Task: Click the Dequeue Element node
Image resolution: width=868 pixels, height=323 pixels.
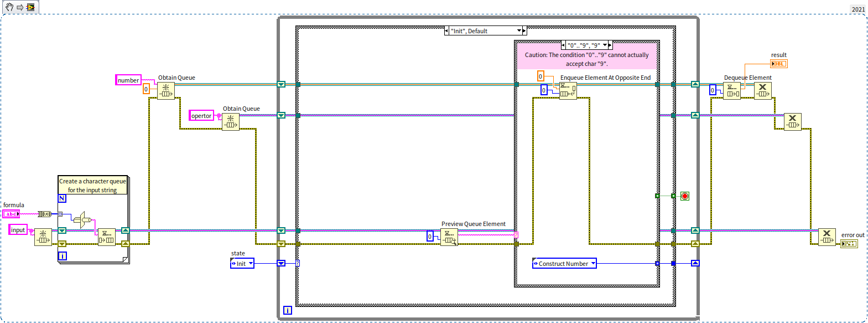Action: [x=731, y=90]
